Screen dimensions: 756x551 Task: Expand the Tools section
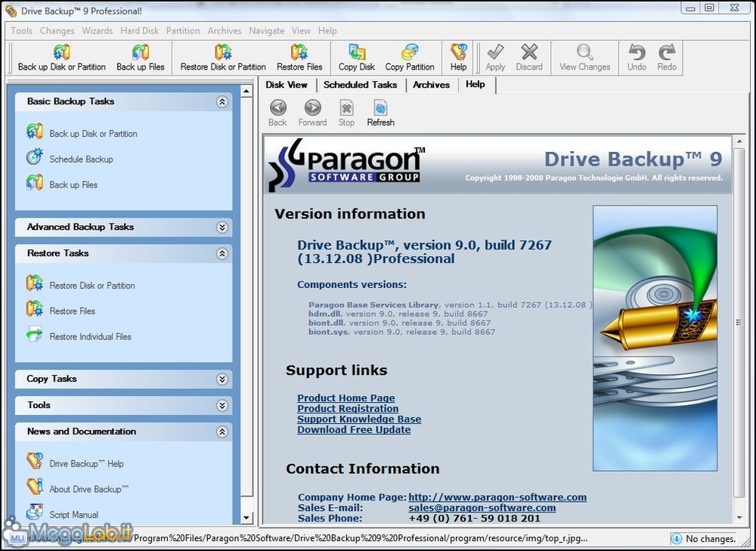pos(222,406)
